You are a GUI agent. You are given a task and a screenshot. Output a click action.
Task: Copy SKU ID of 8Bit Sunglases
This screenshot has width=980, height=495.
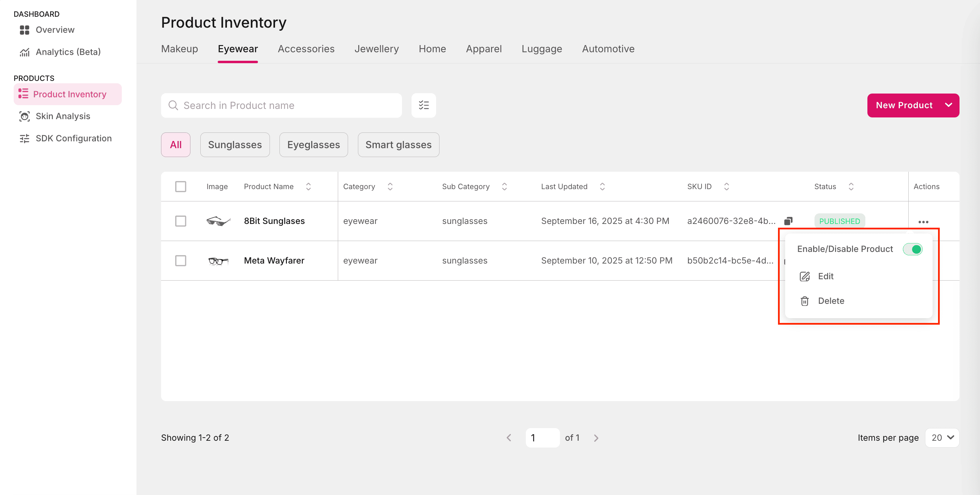pyautogui.click(x=788, y=221)
